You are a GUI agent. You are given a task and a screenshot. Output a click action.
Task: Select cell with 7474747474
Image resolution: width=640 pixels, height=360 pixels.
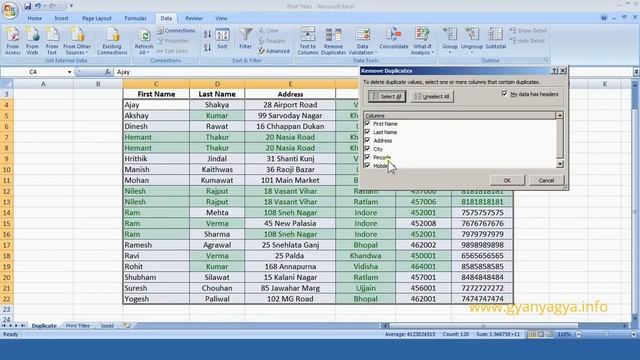coord(482,299)
